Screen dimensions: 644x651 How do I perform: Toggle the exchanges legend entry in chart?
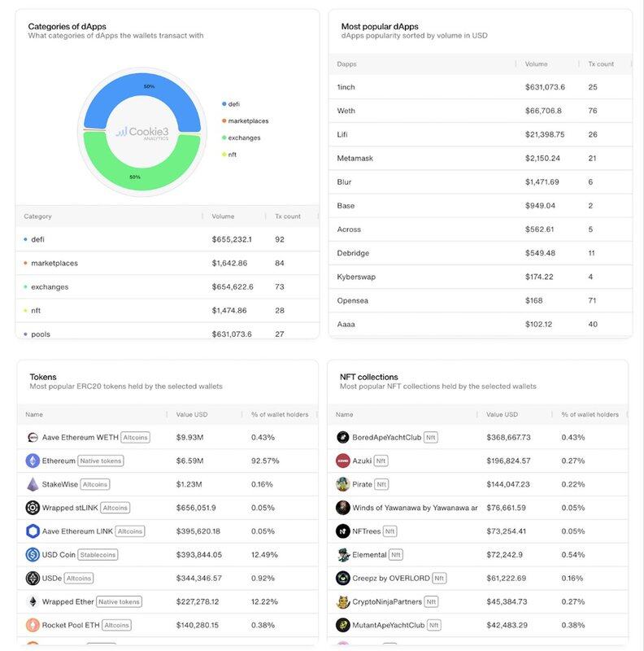(x=241, y=138)
